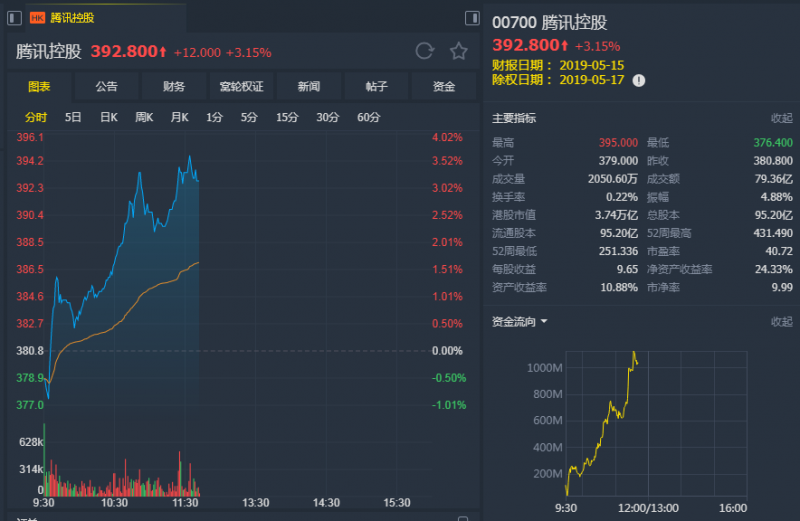
Task: Click the 每股收益 value 9.65
Action: point(627,269)
